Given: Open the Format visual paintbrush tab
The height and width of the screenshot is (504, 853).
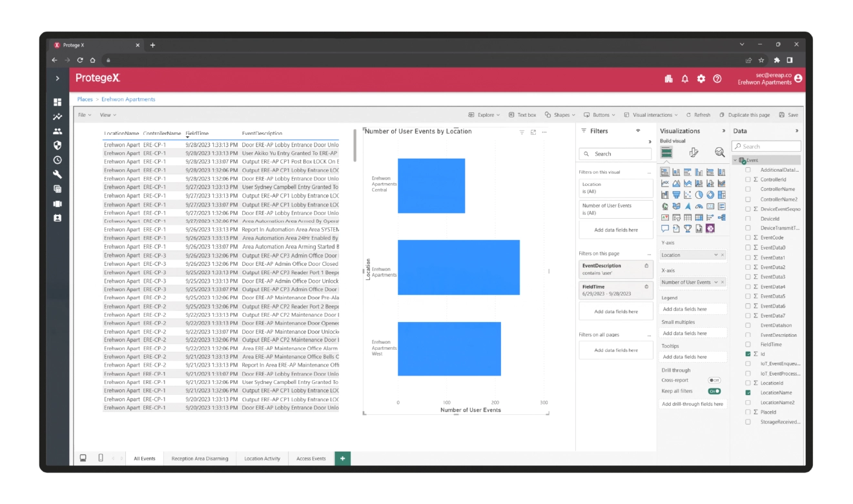Looking at the screenshot, I should tap(694, 152).
